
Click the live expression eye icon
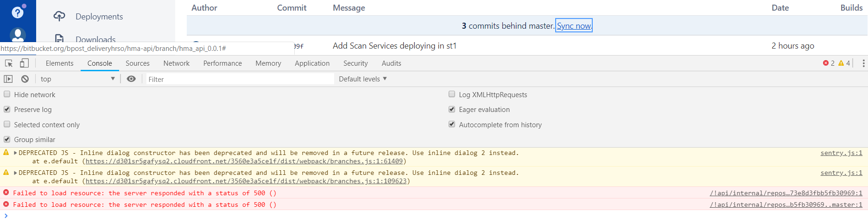[x=131, y=79]
